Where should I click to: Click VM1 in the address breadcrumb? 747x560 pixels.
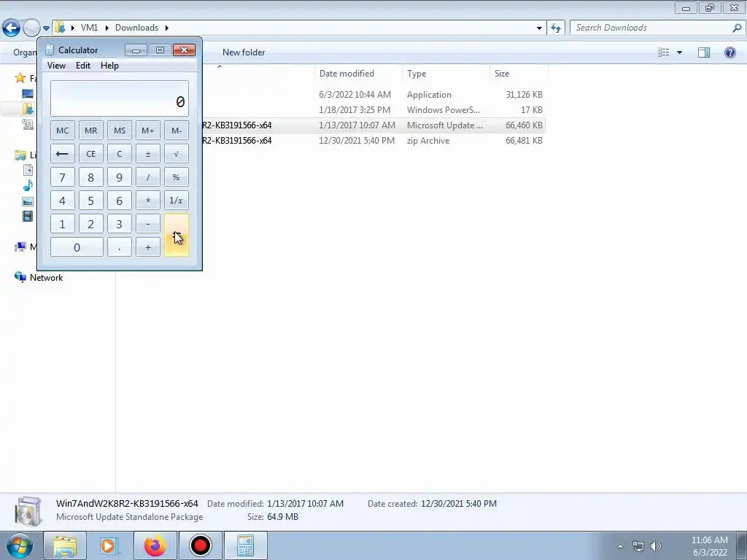[89, 28]
